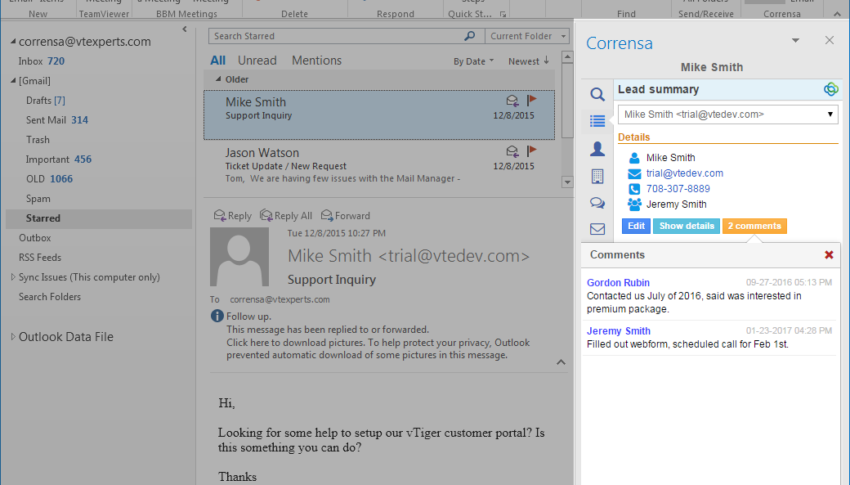This screenshot has width=850, height=485.
Task: Open the search icon in Corrensa sidebar
Action: tap(597, 94)
